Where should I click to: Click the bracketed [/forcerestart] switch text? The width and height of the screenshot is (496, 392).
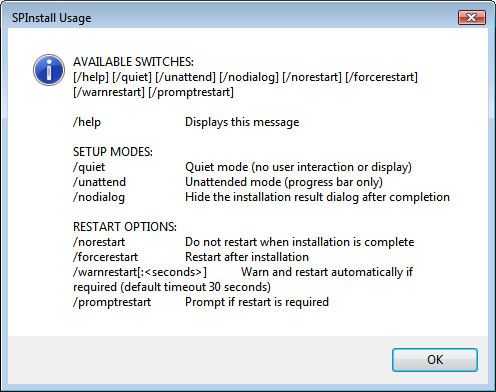pyautogui.click(x=381, y=77)
